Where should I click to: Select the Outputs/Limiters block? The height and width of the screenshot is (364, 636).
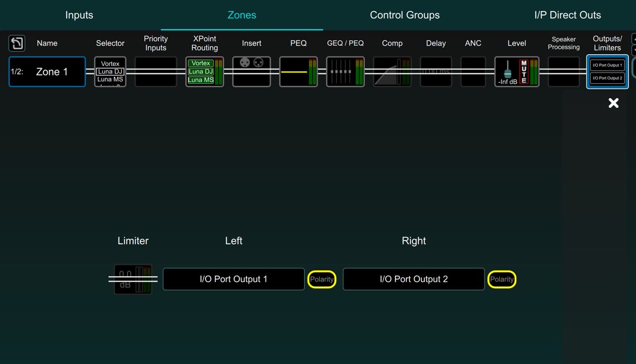(607, 72)
